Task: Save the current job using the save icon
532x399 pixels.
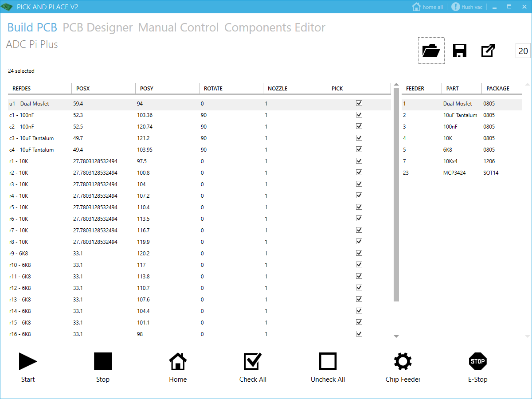Action: [x=459, y=51]
